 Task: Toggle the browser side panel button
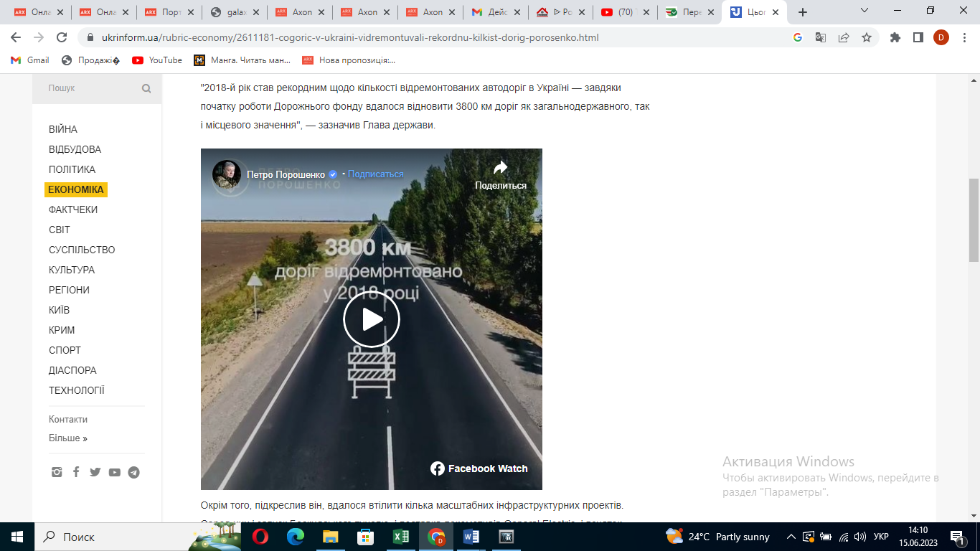pos(918,37)
